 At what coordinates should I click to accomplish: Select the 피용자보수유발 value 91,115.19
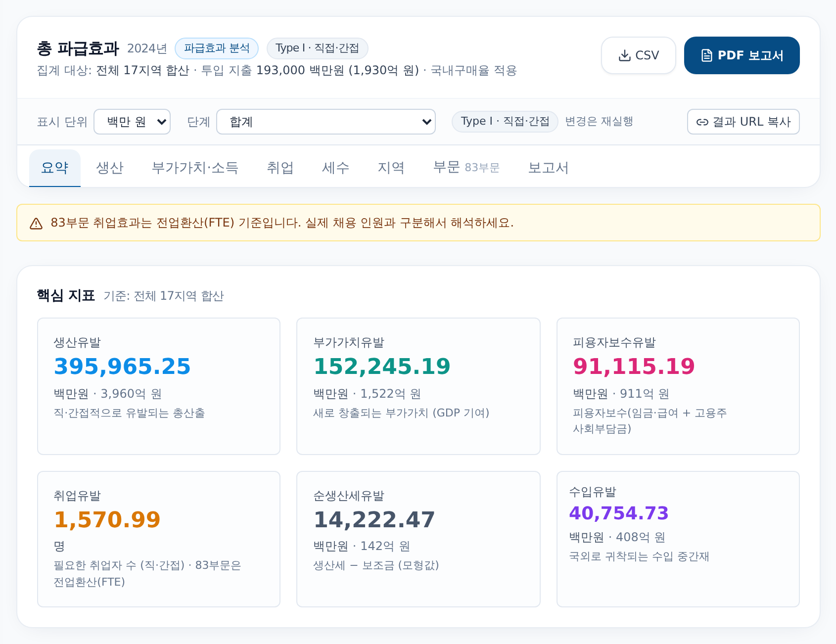634,367
